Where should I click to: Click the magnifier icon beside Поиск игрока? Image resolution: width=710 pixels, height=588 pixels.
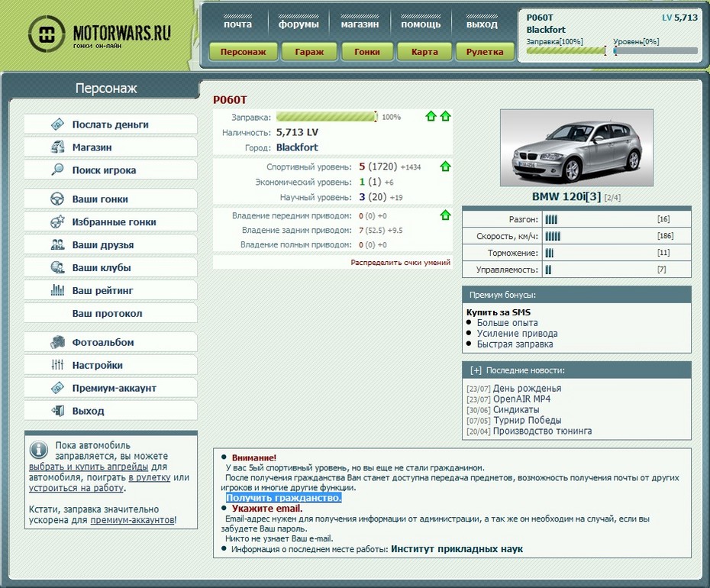click(x=57, y=170)
